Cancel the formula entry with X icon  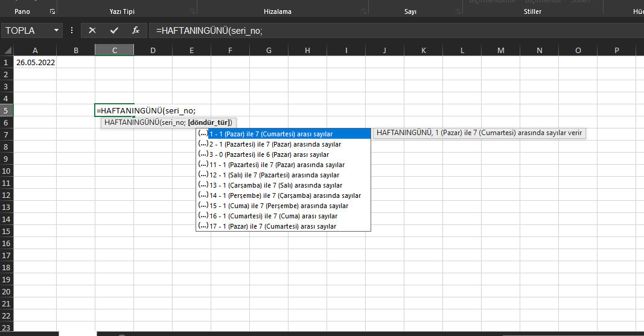(92, 30)
